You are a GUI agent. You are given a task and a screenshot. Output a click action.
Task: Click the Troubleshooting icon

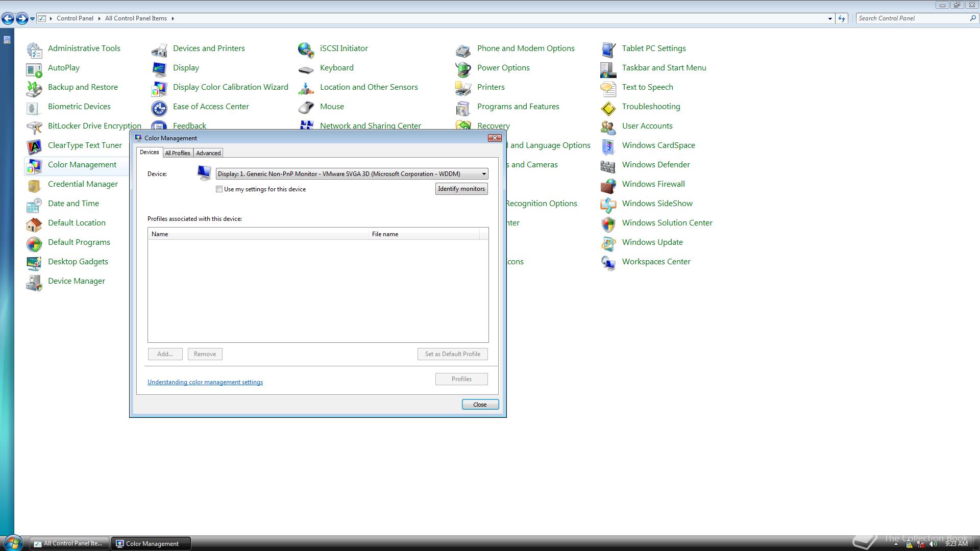[608, 107]
